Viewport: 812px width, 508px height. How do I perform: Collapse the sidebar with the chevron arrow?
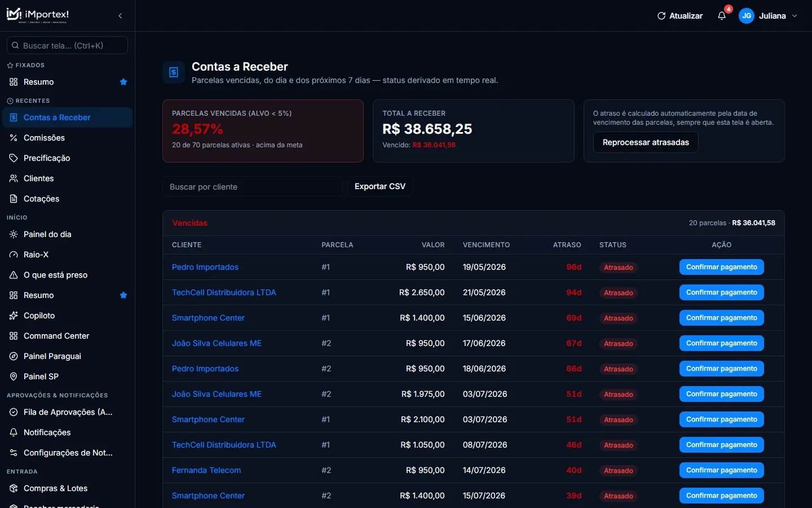pyautogui.click(x=120, y=16)
